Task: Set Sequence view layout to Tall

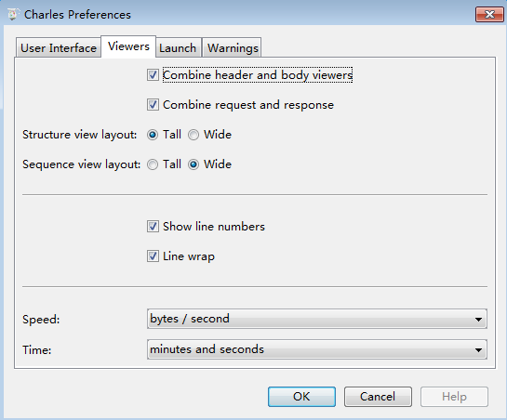Action: tap(153, 164)
